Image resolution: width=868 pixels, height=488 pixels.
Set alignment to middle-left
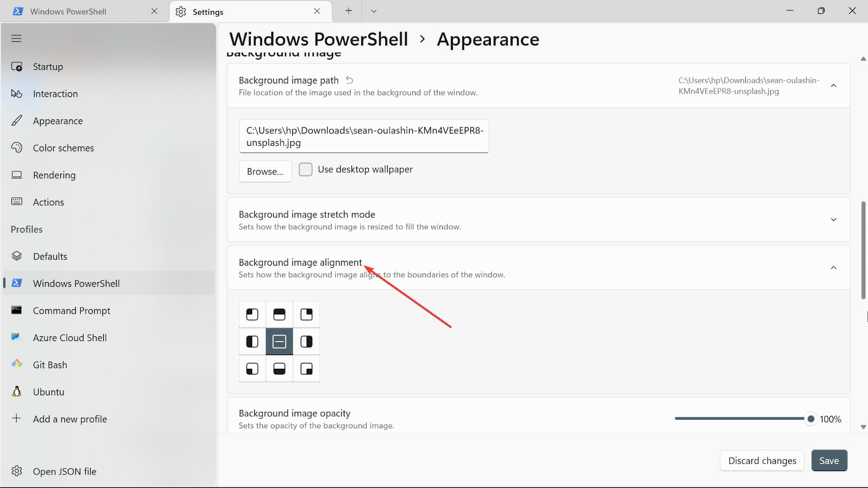(x=252, y=342)
